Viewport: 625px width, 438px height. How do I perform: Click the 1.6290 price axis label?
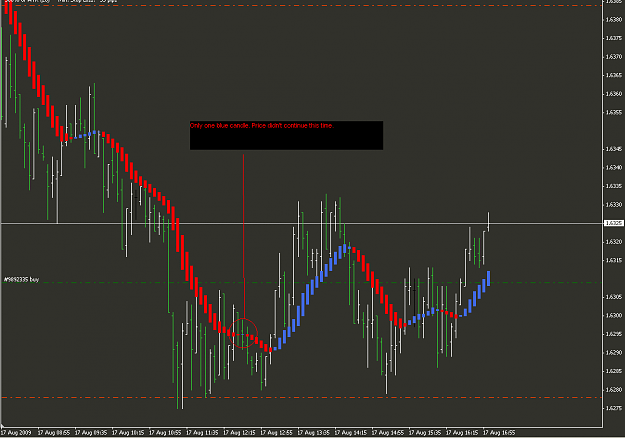[x=614, y=353]
